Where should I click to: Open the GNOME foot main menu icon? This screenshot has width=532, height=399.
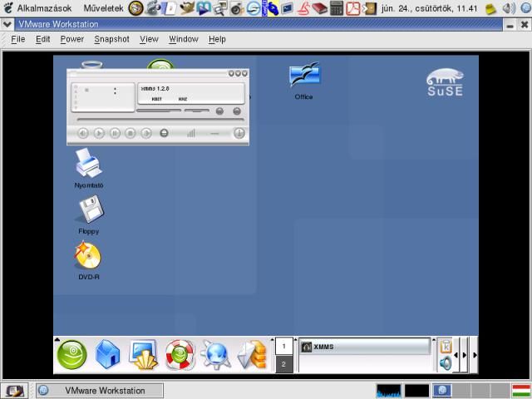[8, 7]
